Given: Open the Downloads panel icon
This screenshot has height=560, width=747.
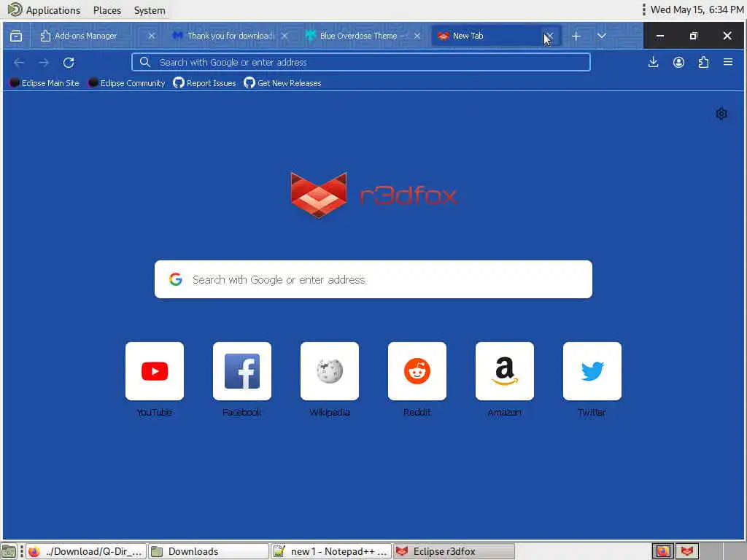Looking at the screenshot, I should [x=653, y=62].
